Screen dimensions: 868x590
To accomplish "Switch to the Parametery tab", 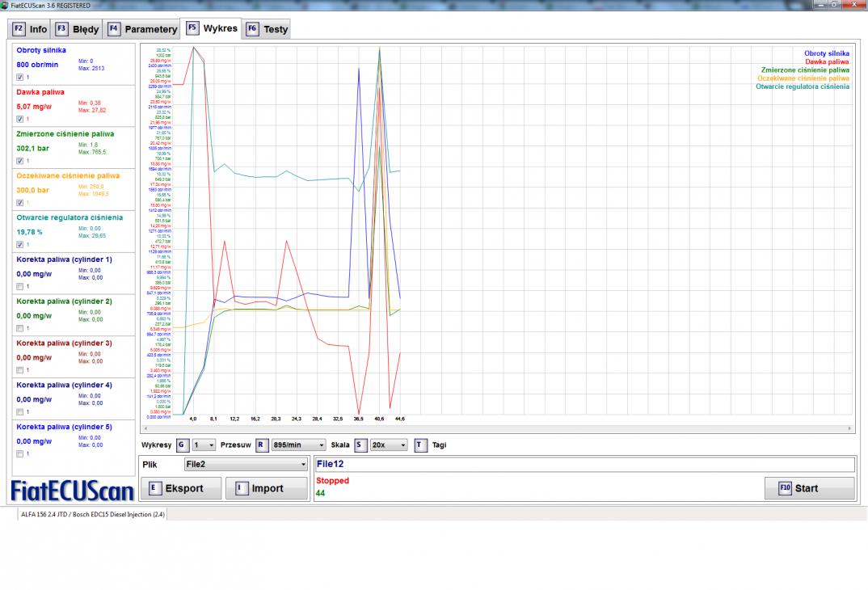I will point(150,30).
